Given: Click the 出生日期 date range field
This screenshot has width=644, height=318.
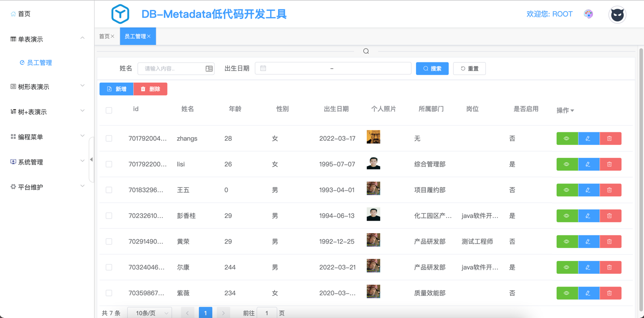Looking at the screenshot, I should tap(333, 69).
